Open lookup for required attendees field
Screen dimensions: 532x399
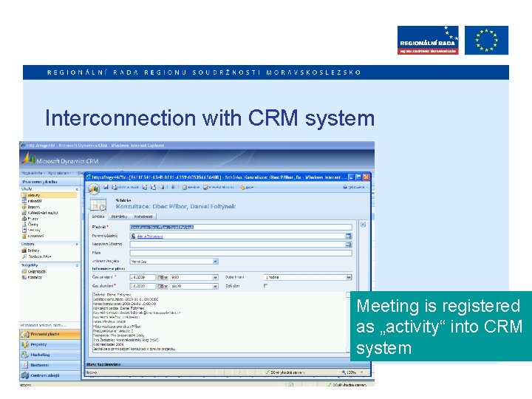tap(349, 236)
